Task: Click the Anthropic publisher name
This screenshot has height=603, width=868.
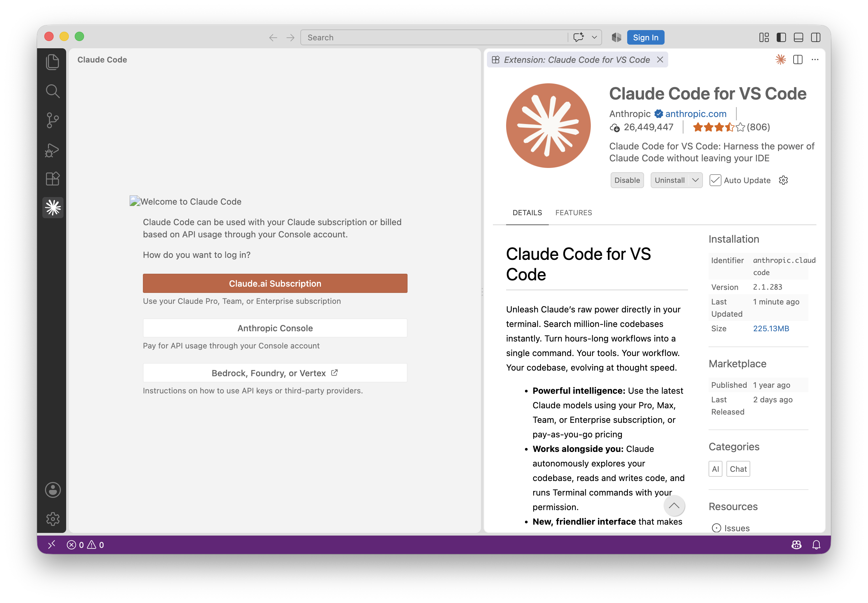Action: [629, 114]
